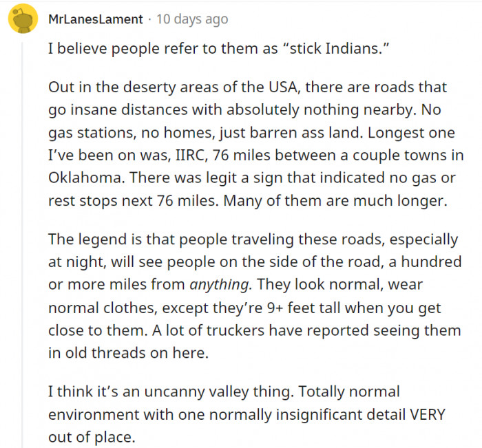Click the first line mentioning "stick Indians"
Screen dimensions: 482x448
pyautogui.click(x=219, y=48)
